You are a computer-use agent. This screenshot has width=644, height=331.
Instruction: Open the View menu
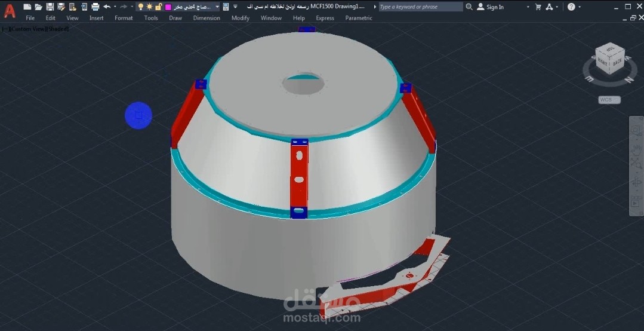72,18
